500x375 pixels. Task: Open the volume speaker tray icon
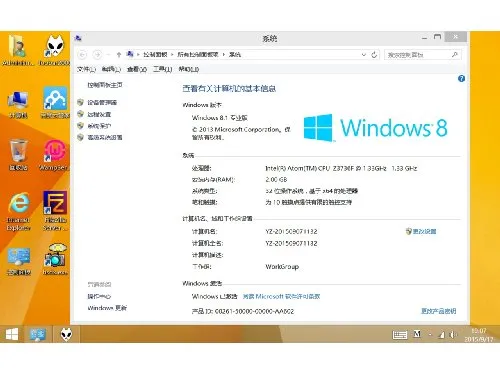[453, 334]
